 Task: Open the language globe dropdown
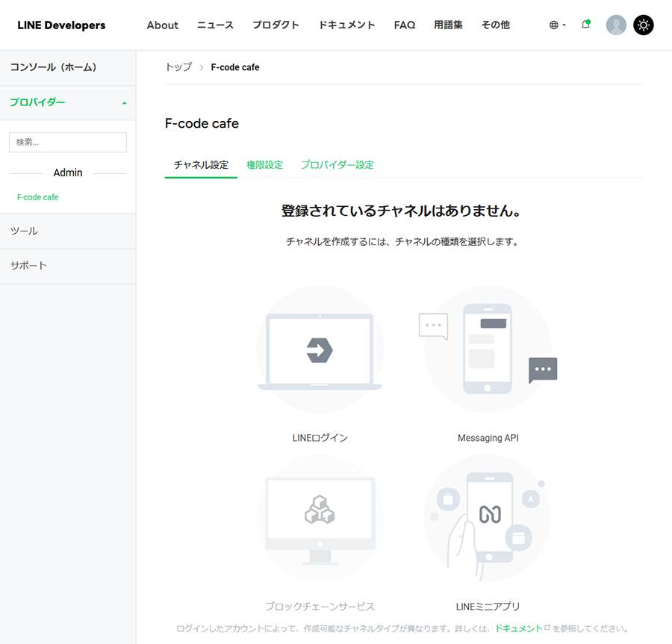[x=557, y=25]
